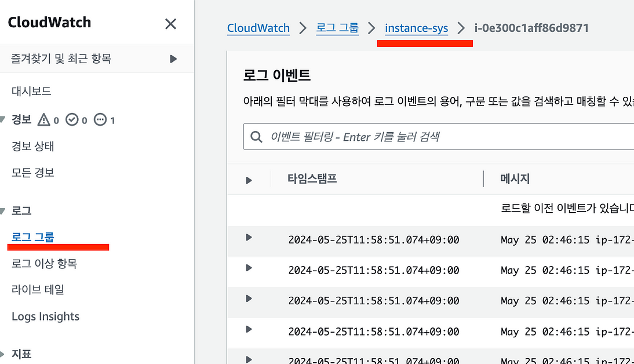The width and height of the screenshot is (634, 364).
Task: Click the insufficient data ellipsis icon
Action: tap(100, 120)
